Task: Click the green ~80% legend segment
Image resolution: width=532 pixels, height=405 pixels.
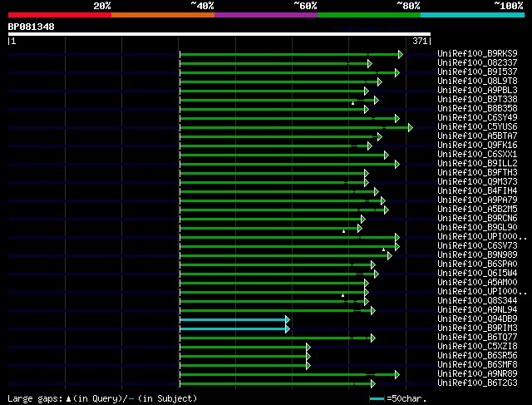Action: (x=369, y=15)
